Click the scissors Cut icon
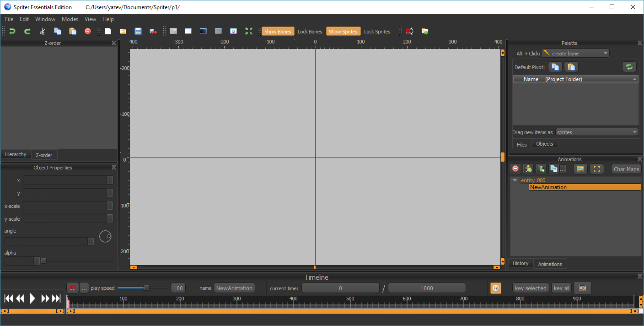This screenshot has width=644, height=326. pyautogui.click(x=43, y=31)
